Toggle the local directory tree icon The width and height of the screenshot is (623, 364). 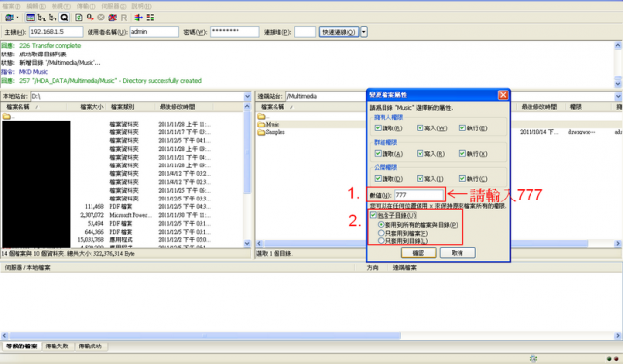pyautogui.click(x=41, y=18)
